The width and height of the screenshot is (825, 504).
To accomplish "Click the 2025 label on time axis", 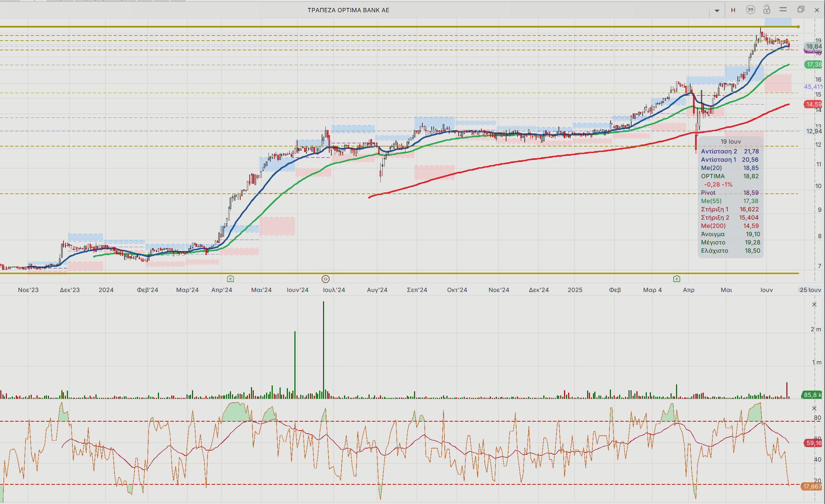I will pyautogui.click(x=575, y=290).
